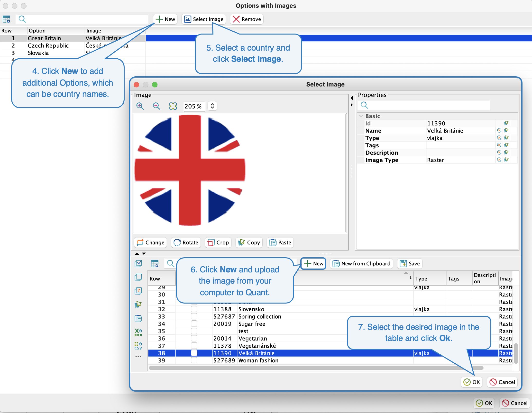532x413 pixels.
Task: Export the image table to CSV
Action: 138,346
